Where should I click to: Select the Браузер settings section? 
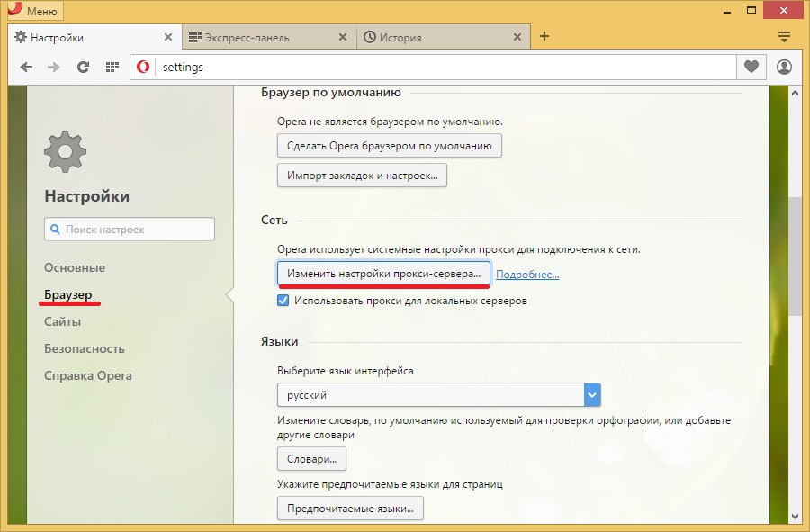pos(68,294)
